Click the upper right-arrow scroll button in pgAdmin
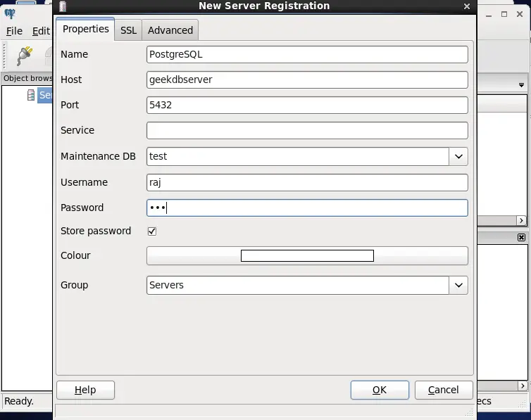This screenshot has width=531, height=420. tap(521, 220)
